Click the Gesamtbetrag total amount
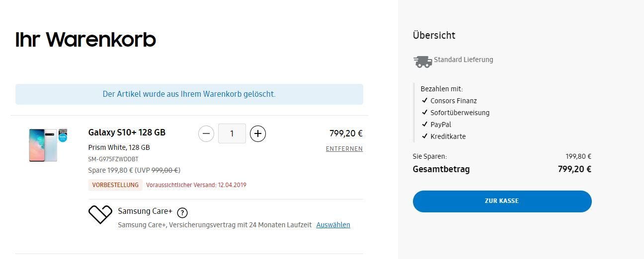 point(574,169)
